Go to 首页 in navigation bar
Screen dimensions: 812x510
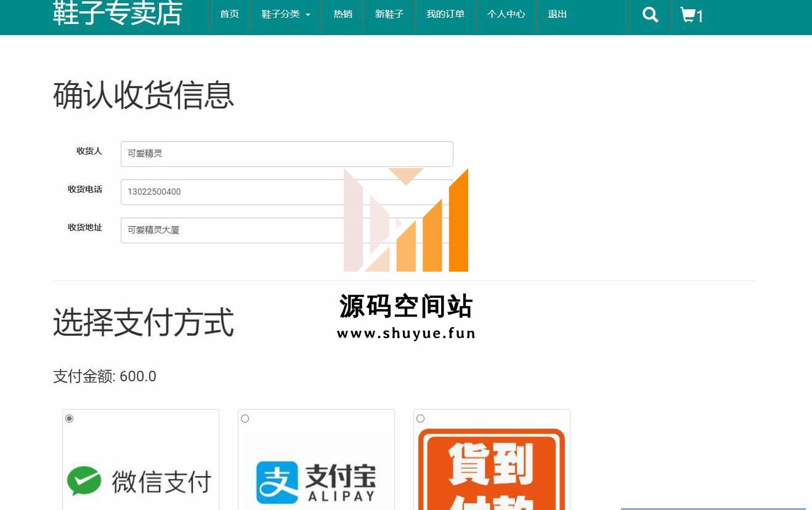[x=229, y=14]
